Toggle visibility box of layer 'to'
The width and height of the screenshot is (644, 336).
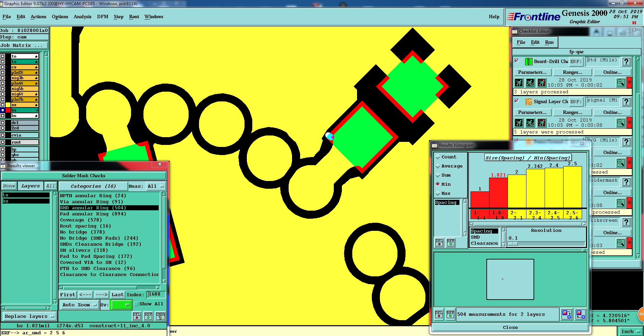(x=3, y=56)
